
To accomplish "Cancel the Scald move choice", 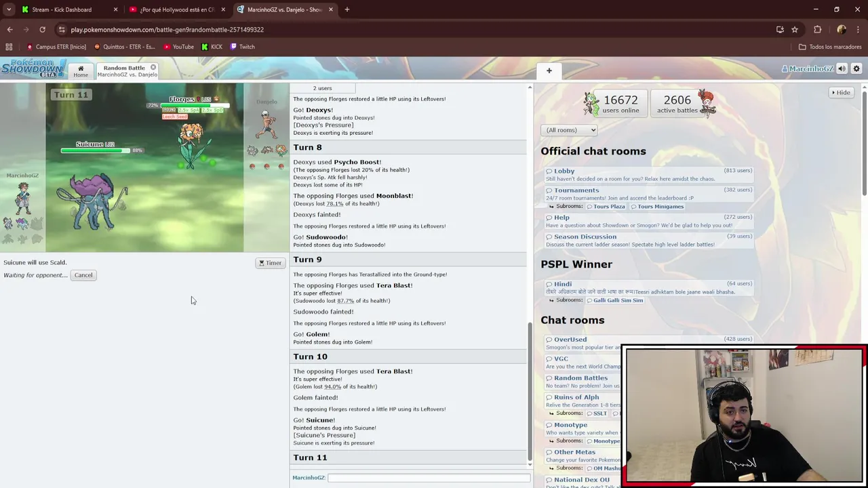I will click(83, 275).
